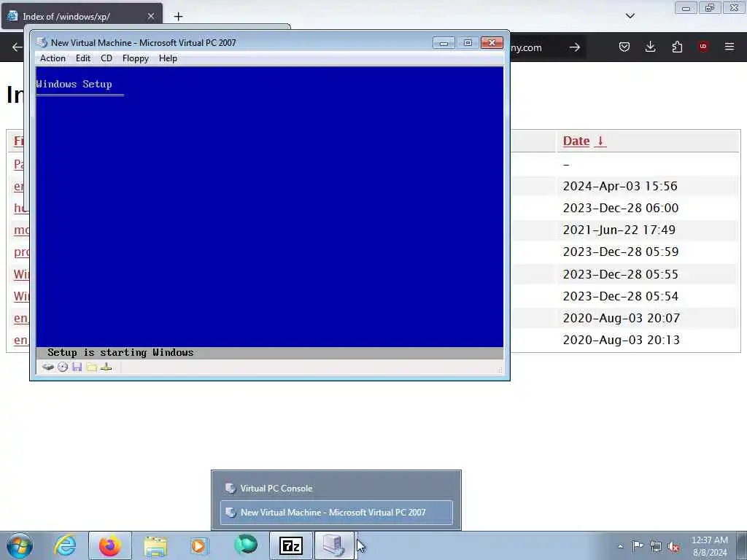
Task: Click the Firefox back arrow button
Action: click(18, 47)
